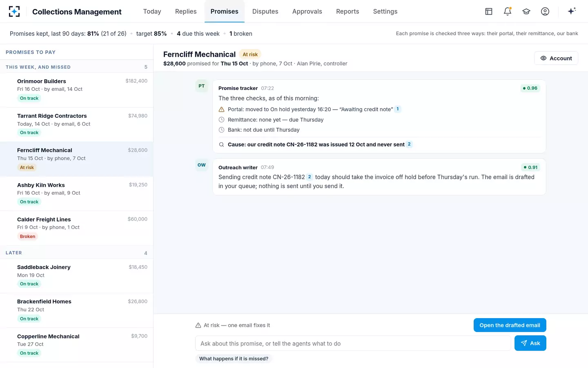This screenshot has width=588, height=368.
Task: Click the clock icon beside Bank line
Action: click(x=221, y=130)
